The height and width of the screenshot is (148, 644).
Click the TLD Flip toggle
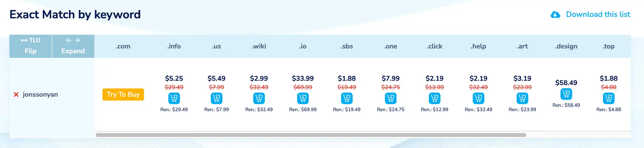[x=31, y=46]
